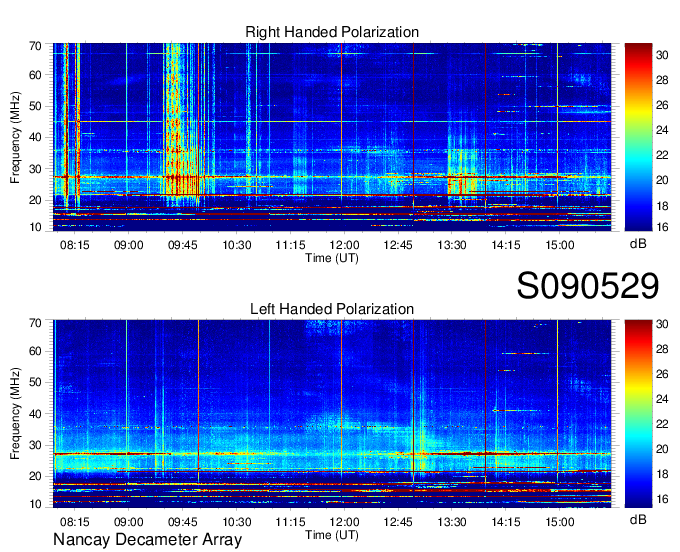The height and width of the screenshot is (552, 680).
Task: Select the S090529 observation label
Action: point(588,286)
